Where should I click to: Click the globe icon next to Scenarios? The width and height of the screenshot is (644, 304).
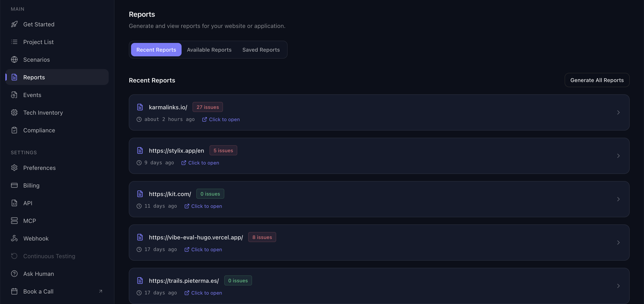(14, 59)
